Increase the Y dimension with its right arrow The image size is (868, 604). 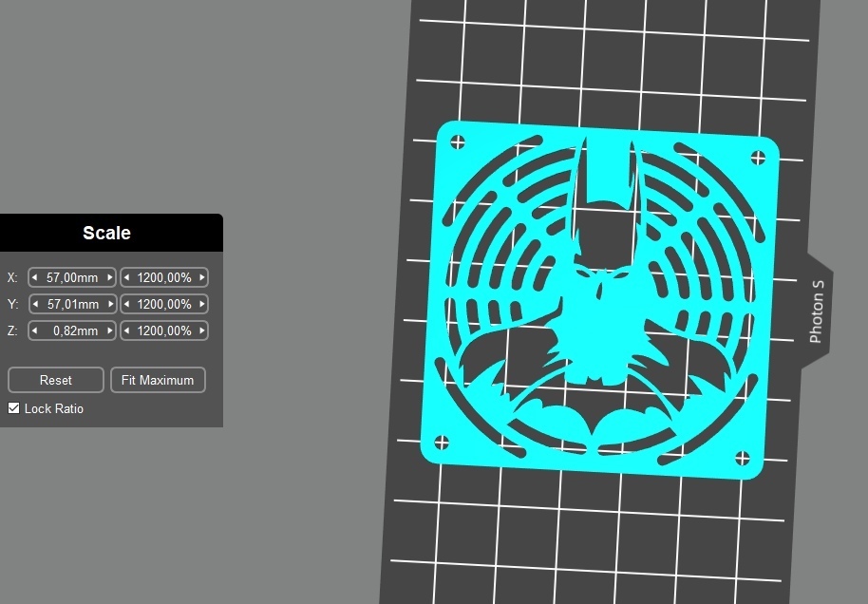[x=112, y=304]
